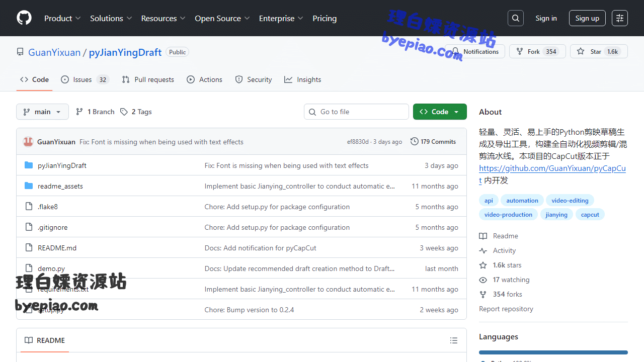Image resolution: width=644 pixels, height=362 pixels.
Task: Expand the Open Source menu
Action: click(222, 18)
